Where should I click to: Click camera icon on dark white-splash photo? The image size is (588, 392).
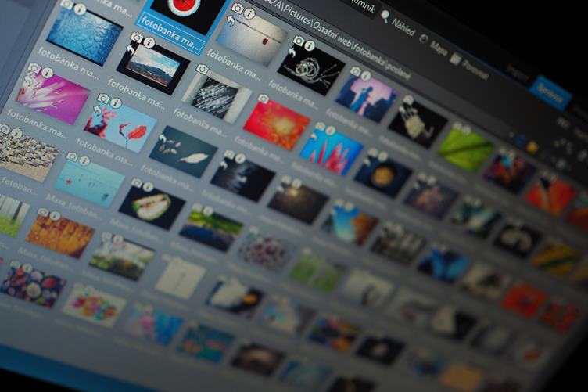(229, 155)
